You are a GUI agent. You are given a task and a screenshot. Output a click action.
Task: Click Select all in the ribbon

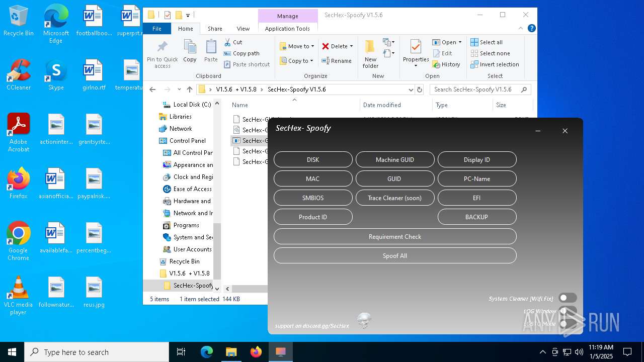pos(487,42)
